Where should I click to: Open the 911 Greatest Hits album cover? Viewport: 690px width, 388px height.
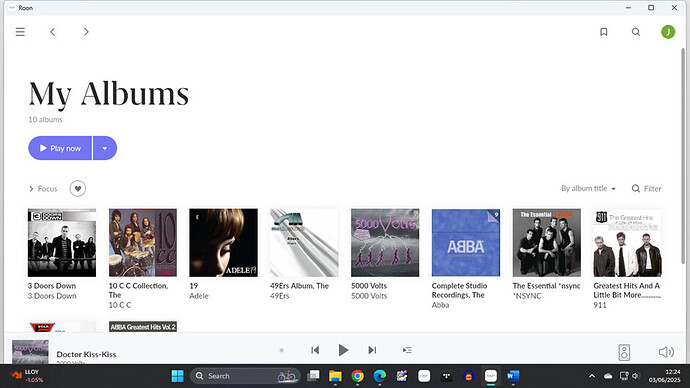pyautogui.click(x=628, y=243)
